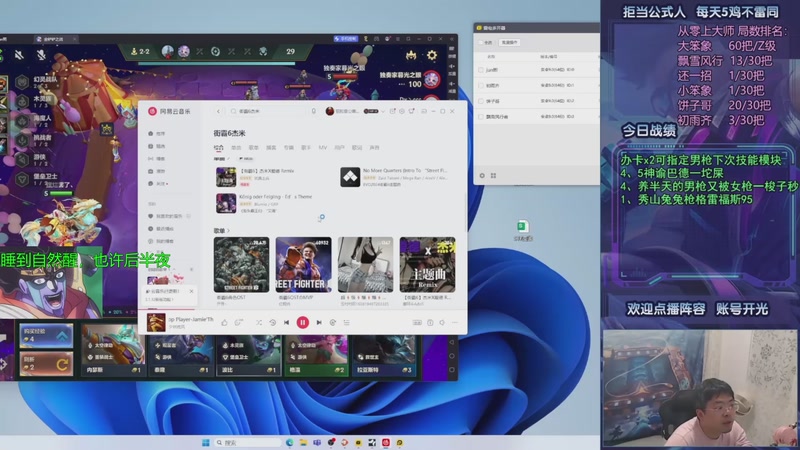Click the music app search input field
Image resolution: width=800 pixels, height=450 pixels.
[268, 111]
